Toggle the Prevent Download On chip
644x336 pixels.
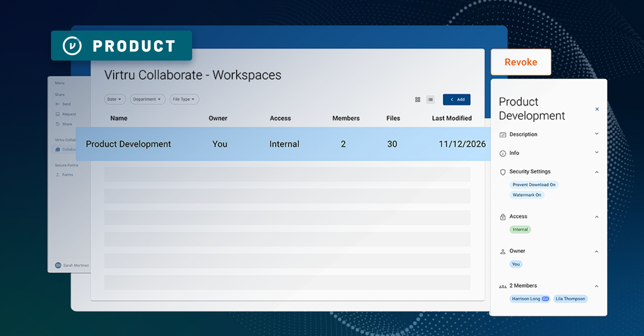pyautogui.click(x=534, y=185)
